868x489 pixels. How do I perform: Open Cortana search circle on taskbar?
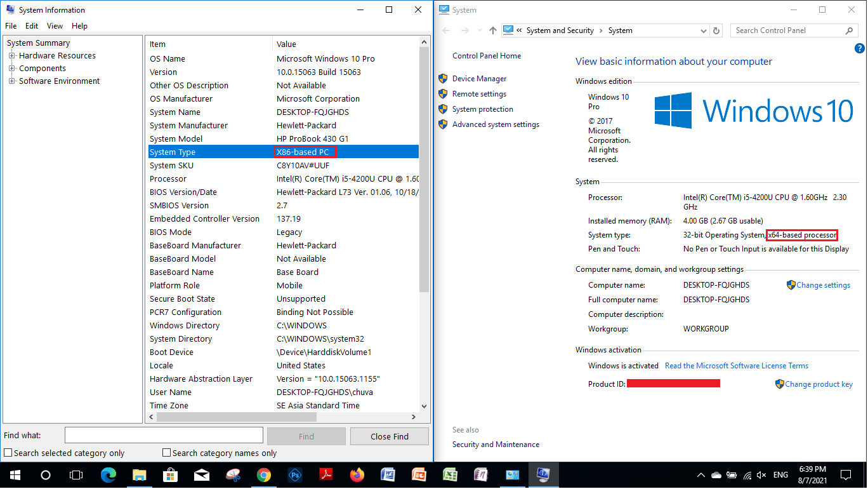[45, 474]
